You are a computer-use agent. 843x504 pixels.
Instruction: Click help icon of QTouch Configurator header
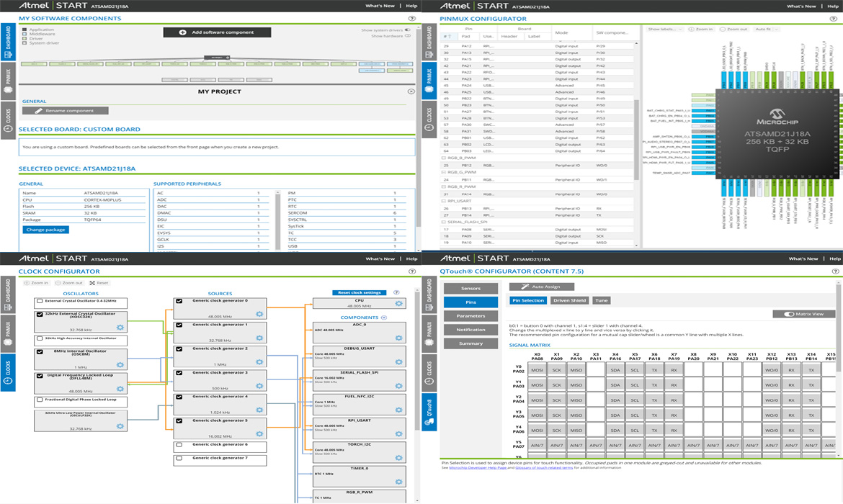tap(836, 271)
